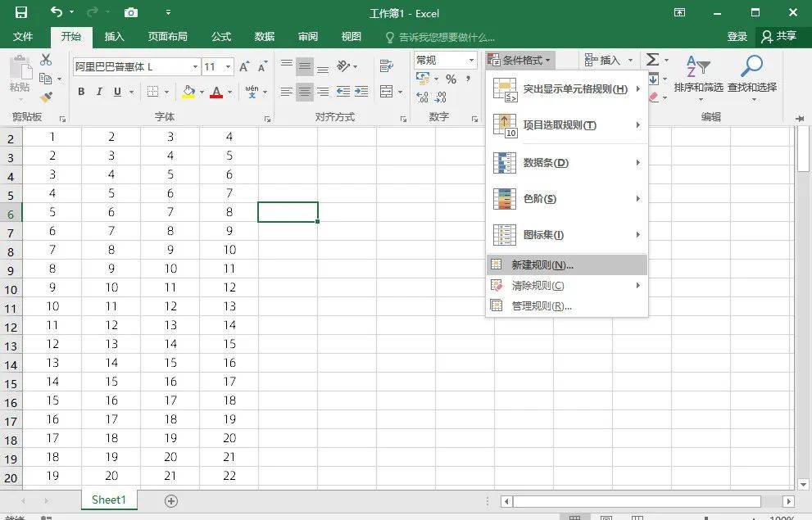
Task: Open the format painter
Action: point(48,99)
